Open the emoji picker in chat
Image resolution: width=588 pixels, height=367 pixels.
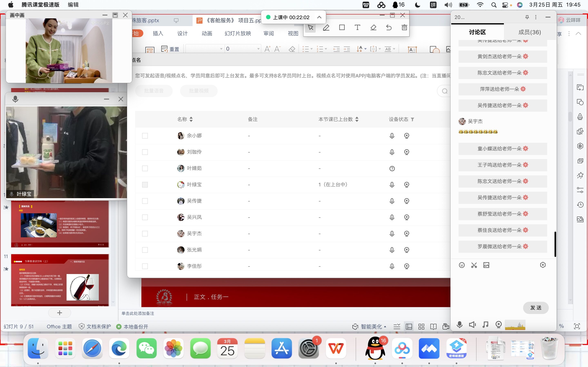[x=462, y=265]
